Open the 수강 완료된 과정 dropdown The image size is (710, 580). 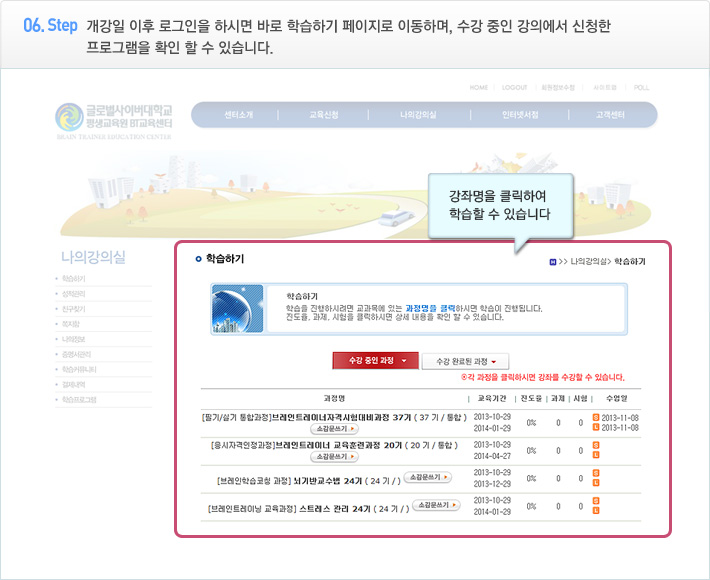(x=465, y=362)
